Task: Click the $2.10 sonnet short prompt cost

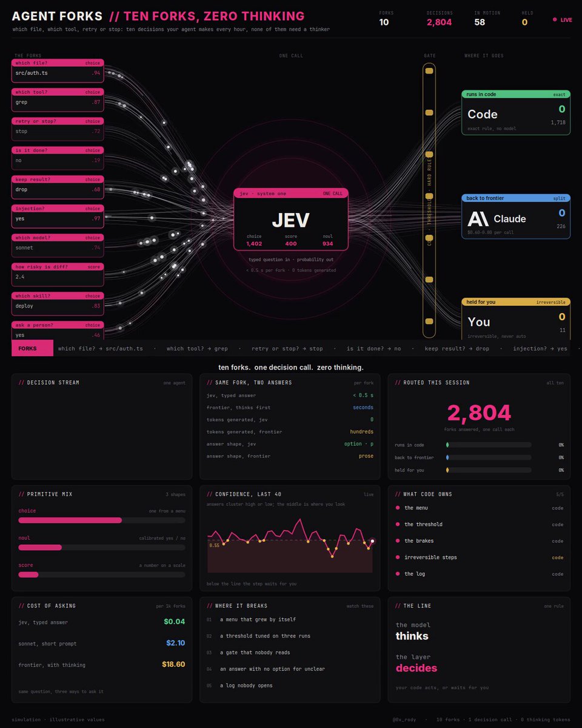Action: (x=176, y=643)
